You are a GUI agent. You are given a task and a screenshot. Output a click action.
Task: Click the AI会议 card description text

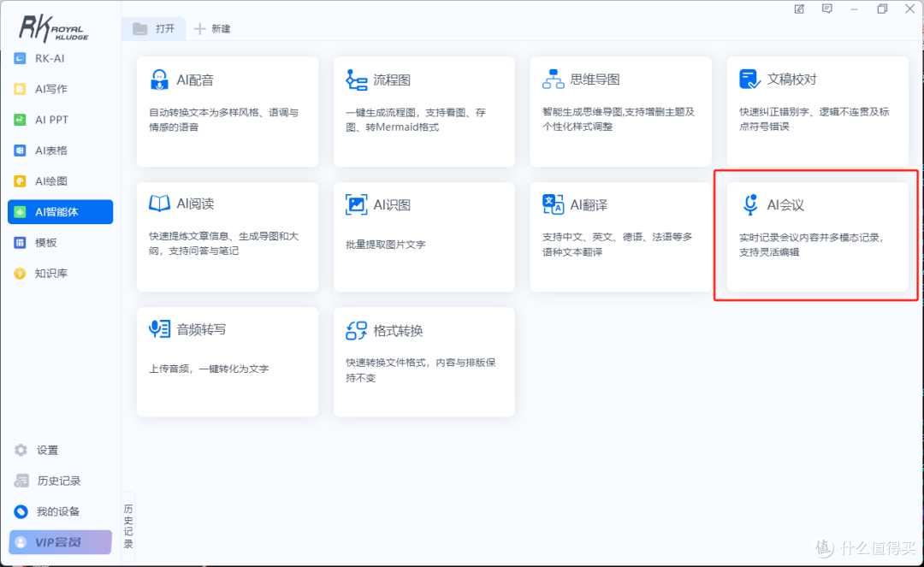pos(812,245)
